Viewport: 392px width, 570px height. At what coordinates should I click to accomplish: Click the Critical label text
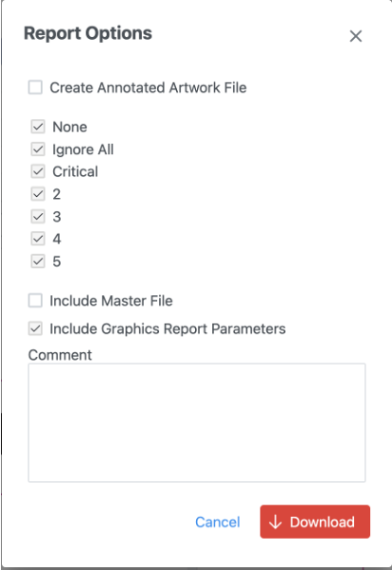tap(75, 171)
